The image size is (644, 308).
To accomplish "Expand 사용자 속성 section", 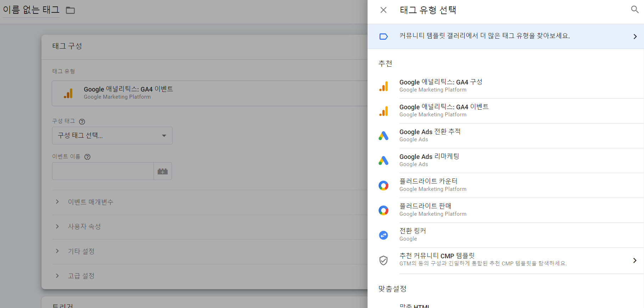I will click(210, 226).
